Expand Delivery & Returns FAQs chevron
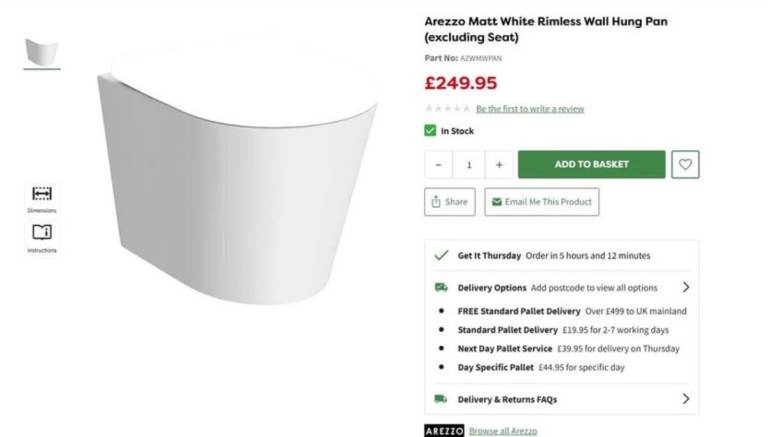The image size is (768, 437). tap(685, 399)
